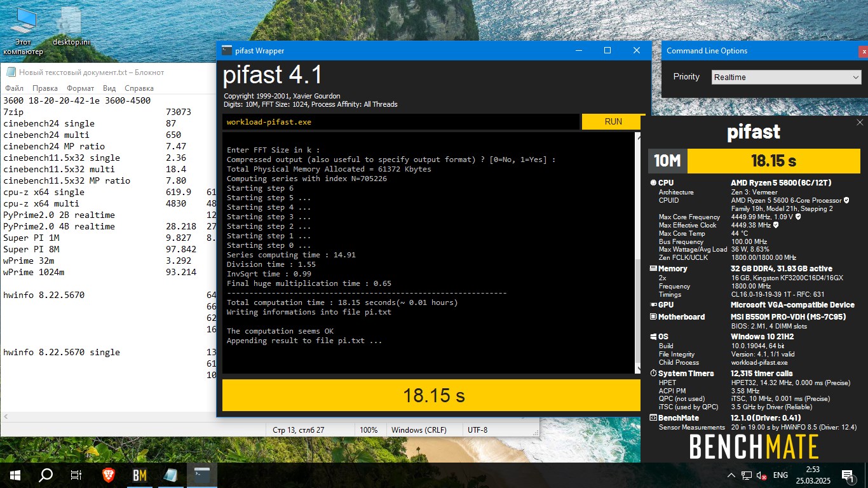Click the Memory section RAM icon
Screen dimensions: 868x488
[x=653, y=269]
